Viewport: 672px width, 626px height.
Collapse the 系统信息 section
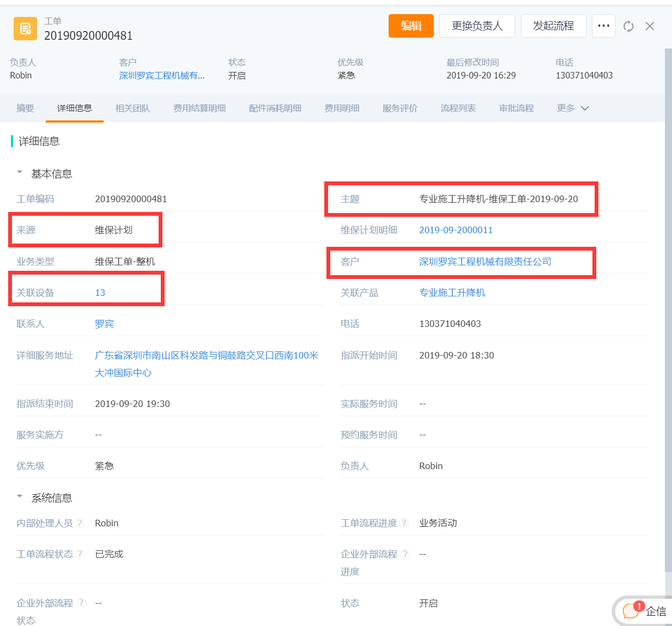20,497
